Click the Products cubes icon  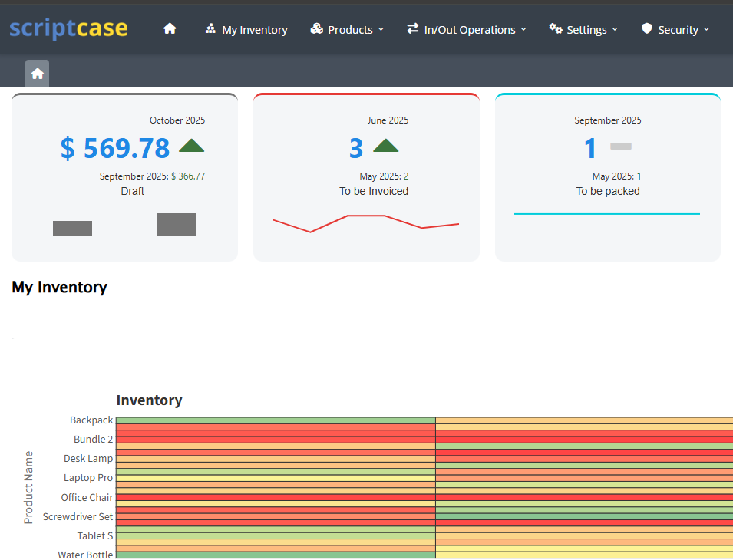tap(317, 29)
